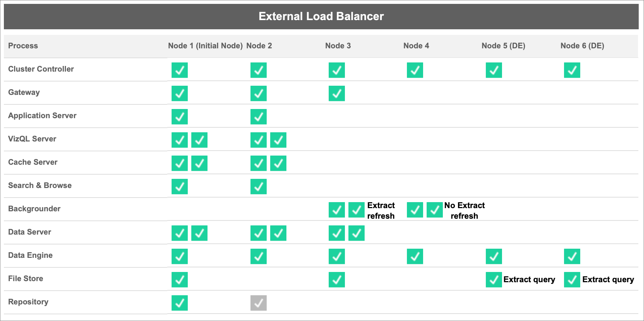Viewport: 644px width, 321px height.
Task: Click the Cluster Controller checkmark for Node 2
Action: (259, 70)
